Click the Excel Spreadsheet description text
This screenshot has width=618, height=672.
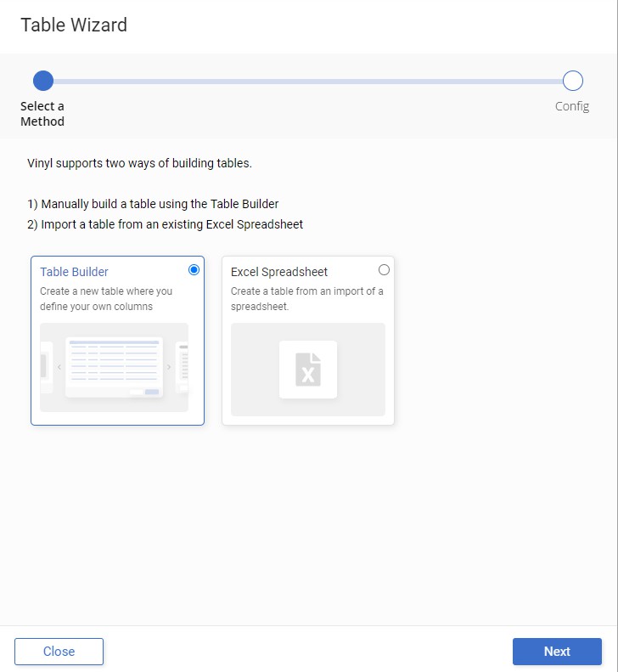[306, 299]
